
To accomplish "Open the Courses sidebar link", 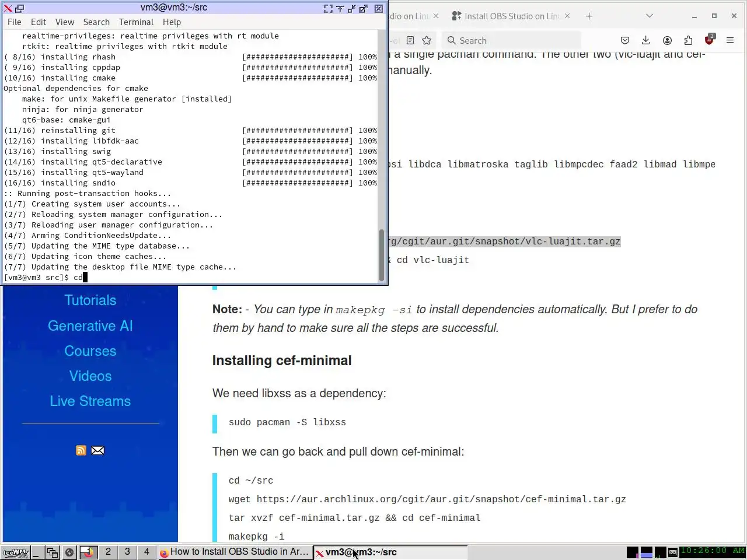I will click(x=90, y=351).
